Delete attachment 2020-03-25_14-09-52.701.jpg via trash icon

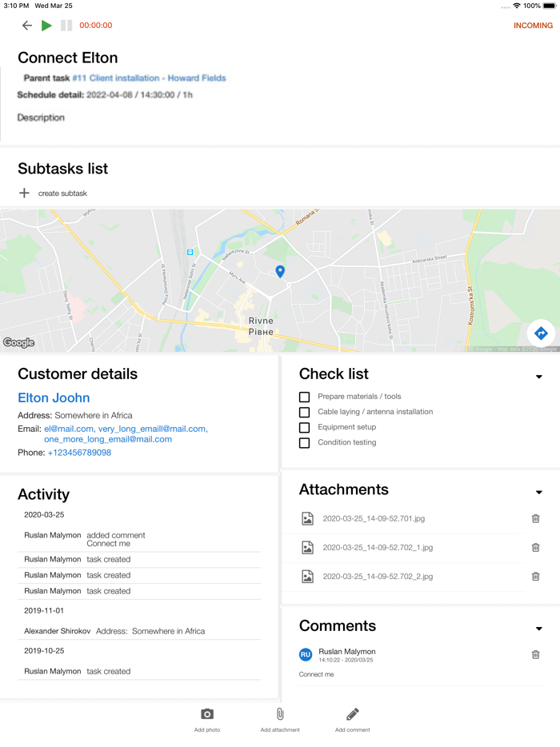(x=535, y=518)
